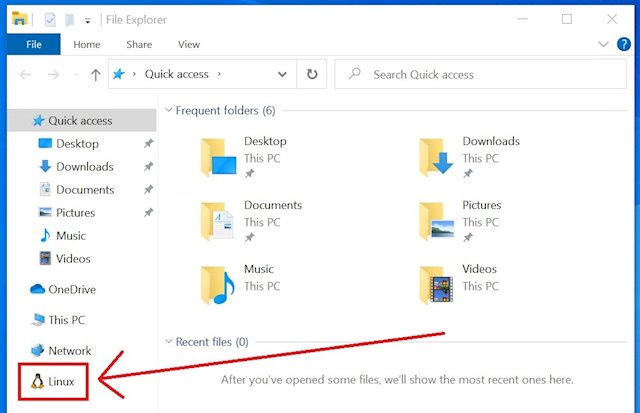
Task: Expand the chevron after Quick access in address bar
Action: point(219,74)
